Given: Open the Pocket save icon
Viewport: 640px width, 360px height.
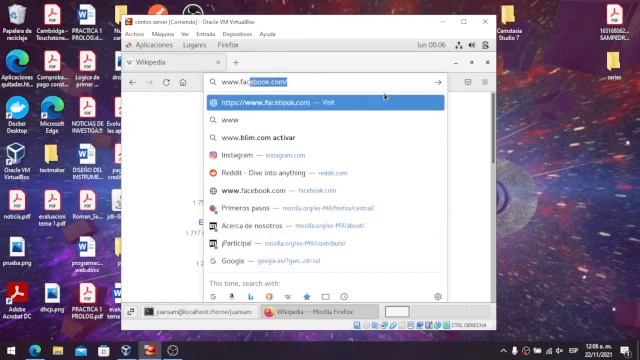Looking at the screenshot, I should [468, 82].
